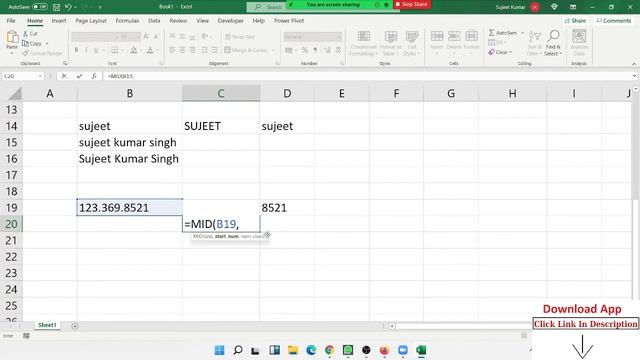Toggle the AutoSave switch
The image size is (640, 360).
tap(40, 7)
